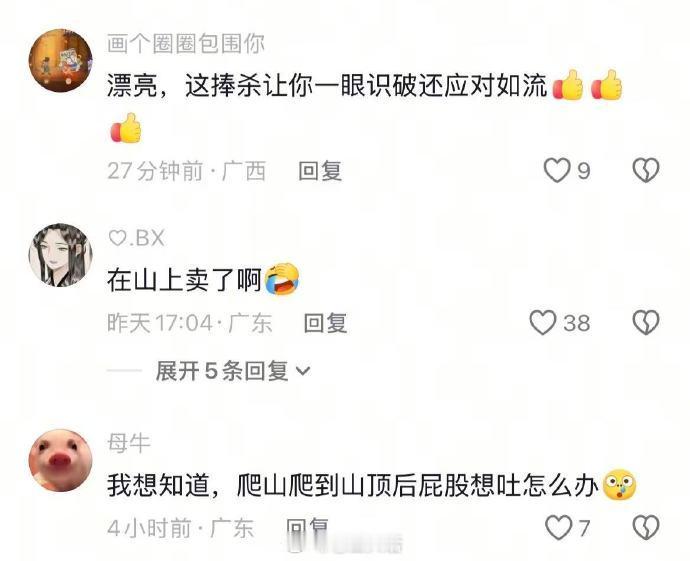
Task: Like the comment by 画个圈圈包围你
Action: pos(558,171)
